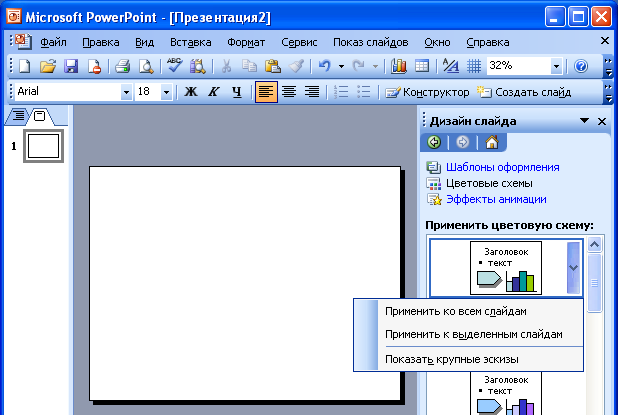Click the selected color scheme's dropdown arrow
The width and height of the screenshot is (618, 415).
point(573,268)
